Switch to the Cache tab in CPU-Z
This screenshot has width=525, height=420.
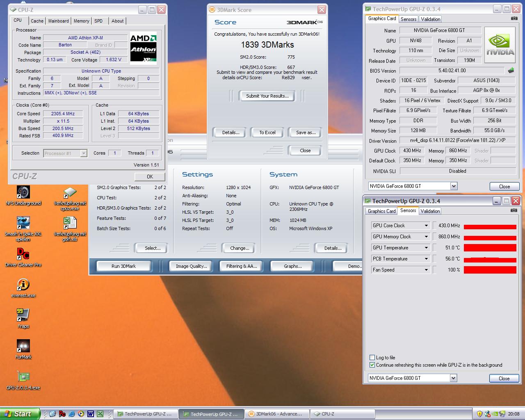(x=37, y=21)
